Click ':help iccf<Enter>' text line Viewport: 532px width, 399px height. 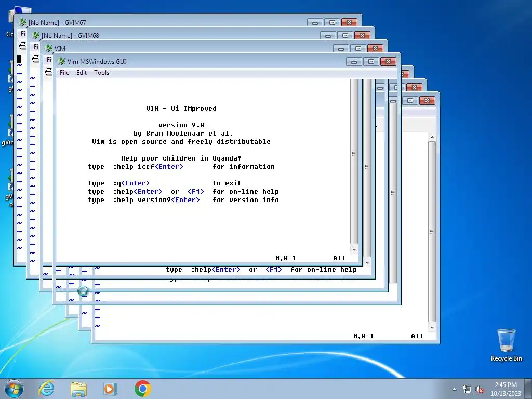[148, 167]
